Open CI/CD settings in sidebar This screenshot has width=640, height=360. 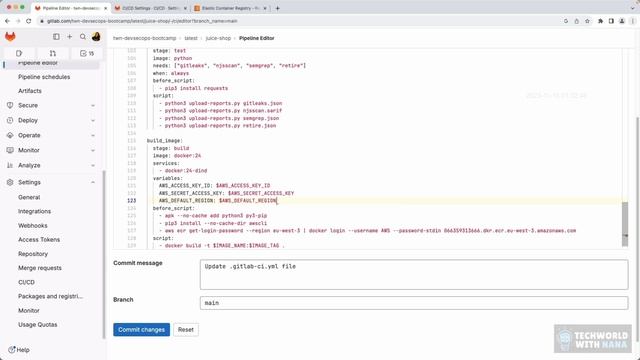26,282
